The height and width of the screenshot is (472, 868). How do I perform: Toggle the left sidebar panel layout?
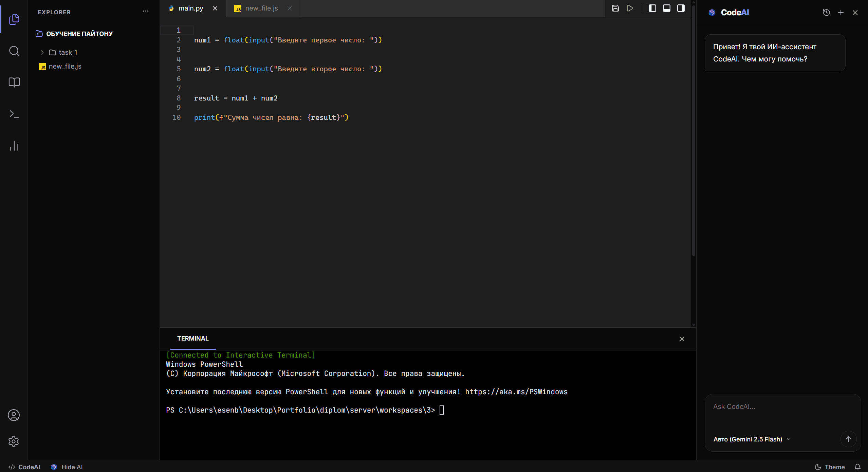coord(652,8)
